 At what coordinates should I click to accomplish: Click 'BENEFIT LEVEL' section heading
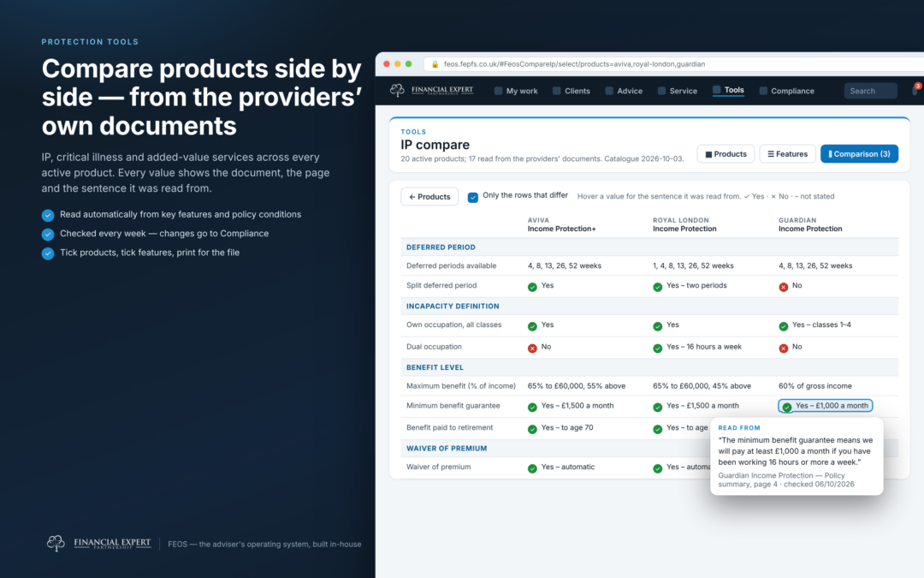[435, 367]
